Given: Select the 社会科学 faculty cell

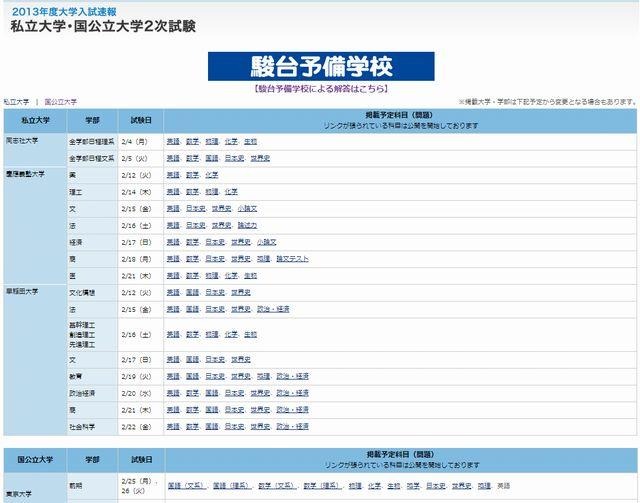Looking at the screenshot, I should click(92, 427).
